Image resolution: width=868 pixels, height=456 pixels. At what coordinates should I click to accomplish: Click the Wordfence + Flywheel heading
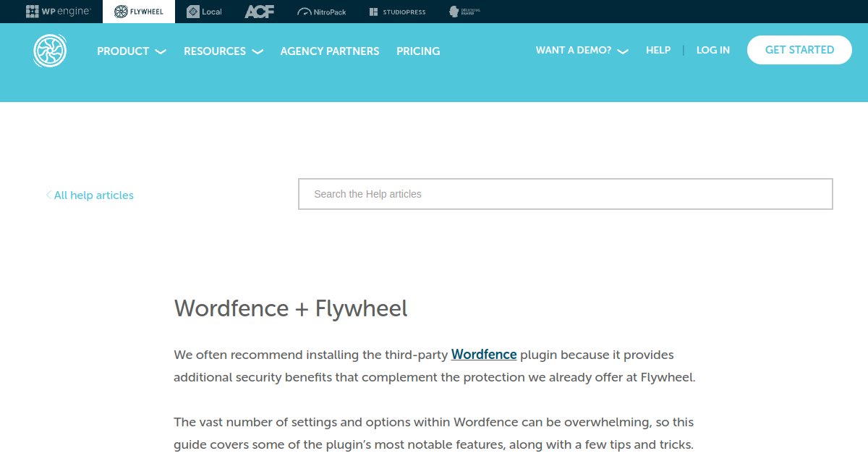[x=291, y=308]
